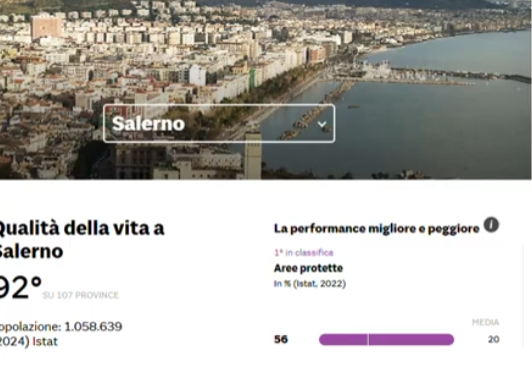Click the '1° in classifica' label
Image resolution: width=532 pixels, height=384 pixels.
[x=304, y=253]
